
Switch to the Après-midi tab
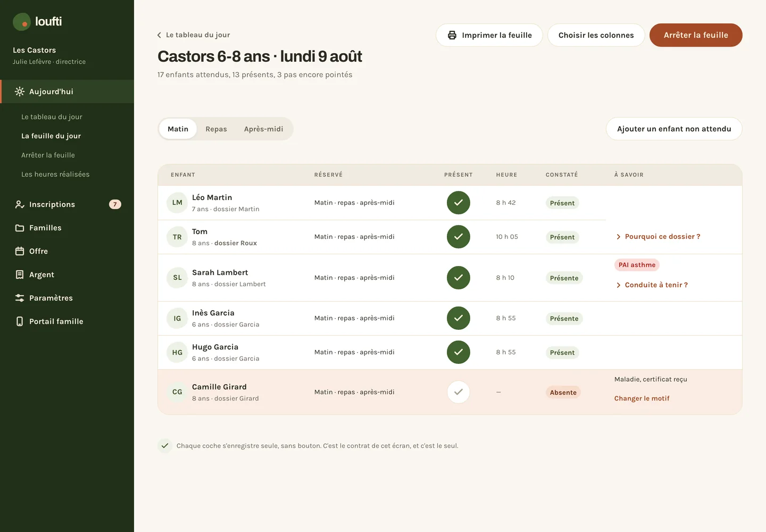(264, 129)
